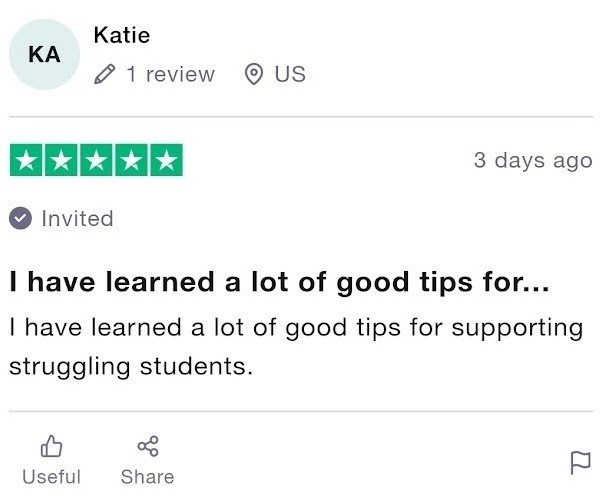
Task: Click the '1 review' text
Action: 170,74
